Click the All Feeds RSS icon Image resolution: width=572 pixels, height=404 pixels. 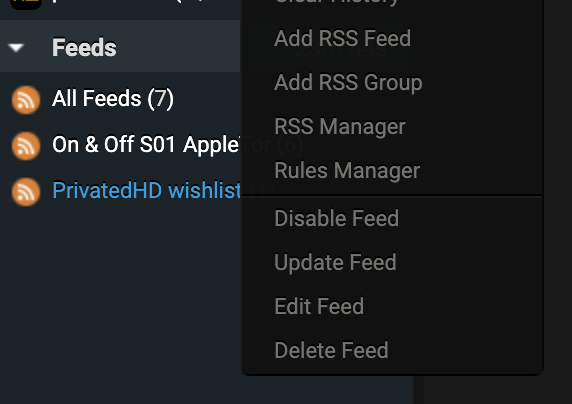click(x=26, y=100)
